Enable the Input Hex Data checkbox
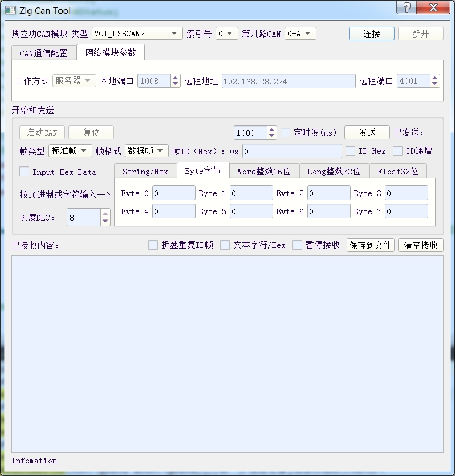Screen dimensions: 455x476 25,172
